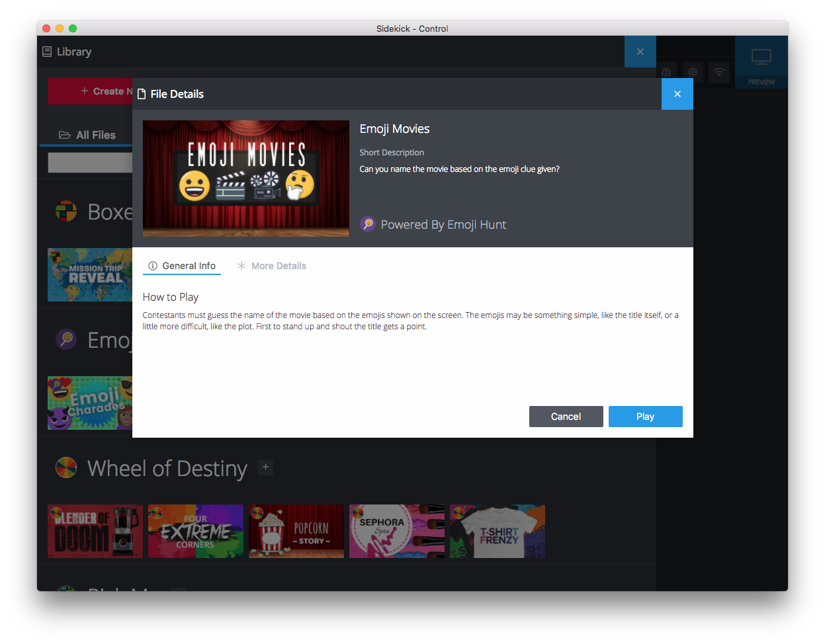This screenshot has width=825, height=644.
Task: Select the All Files tab
Action: (87, 135)
